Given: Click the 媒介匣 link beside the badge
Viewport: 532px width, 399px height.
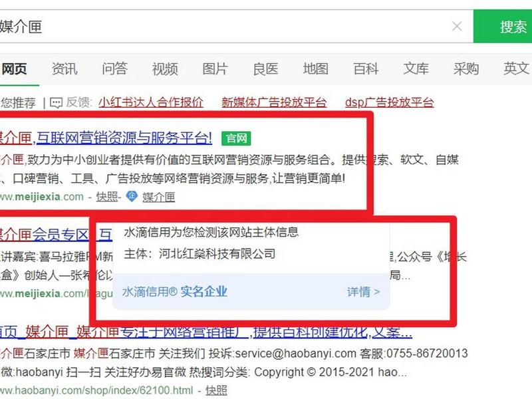Looking at the screenshot, I should coord(158,197).
